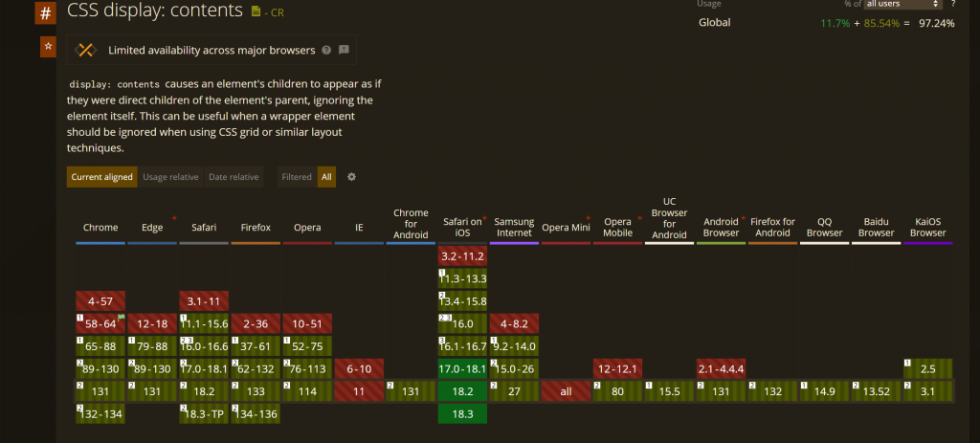Select Chrome 132-134 cell
The height and width of the screenshot is (443, 980).
[100, 413]
